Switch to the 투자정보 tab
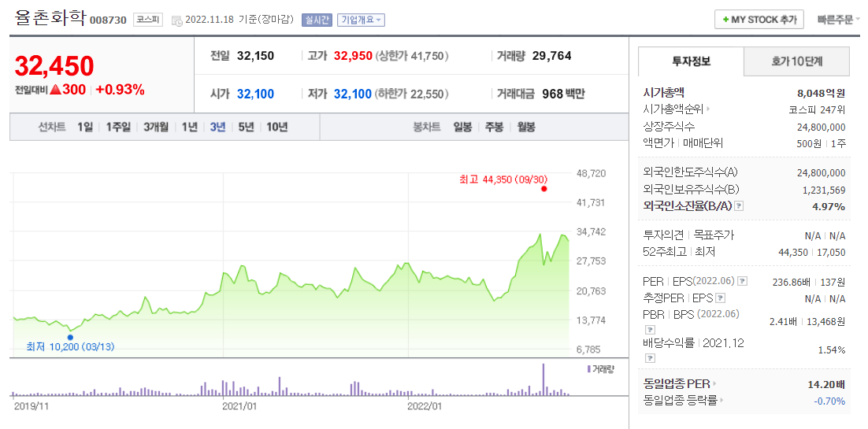 pos(690,61)
